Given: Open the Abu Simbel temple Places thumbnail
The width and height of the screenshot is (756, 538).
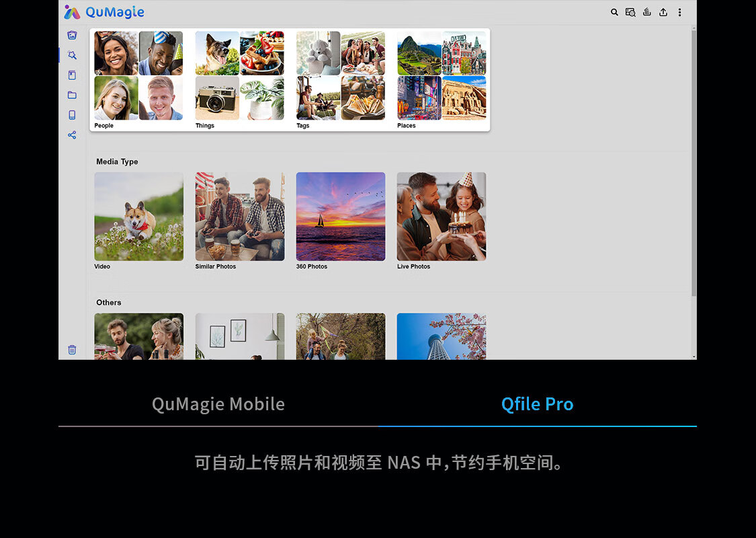Looking at the screenshot, I should 464,98.
